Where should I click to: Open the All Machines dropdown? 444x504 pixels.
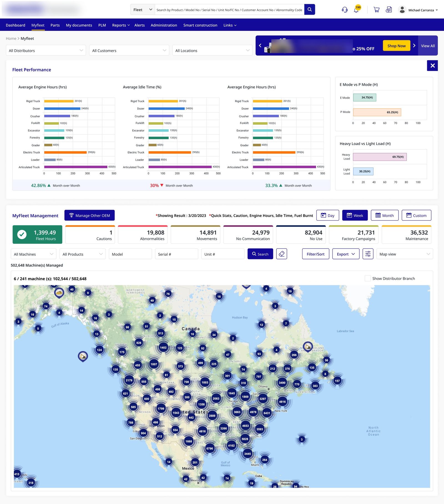click(x=34, y=254)
